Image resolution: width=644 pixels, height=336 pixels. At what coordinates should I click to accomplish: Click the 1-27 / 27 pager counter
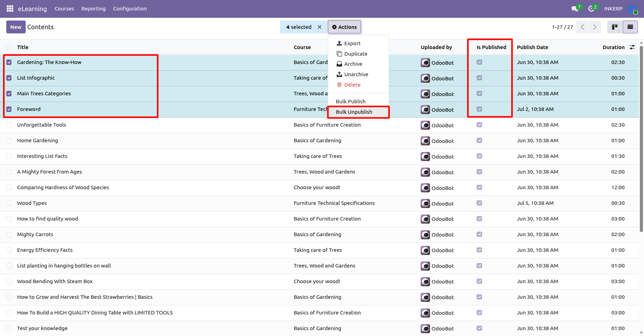(x=562, y=27)
